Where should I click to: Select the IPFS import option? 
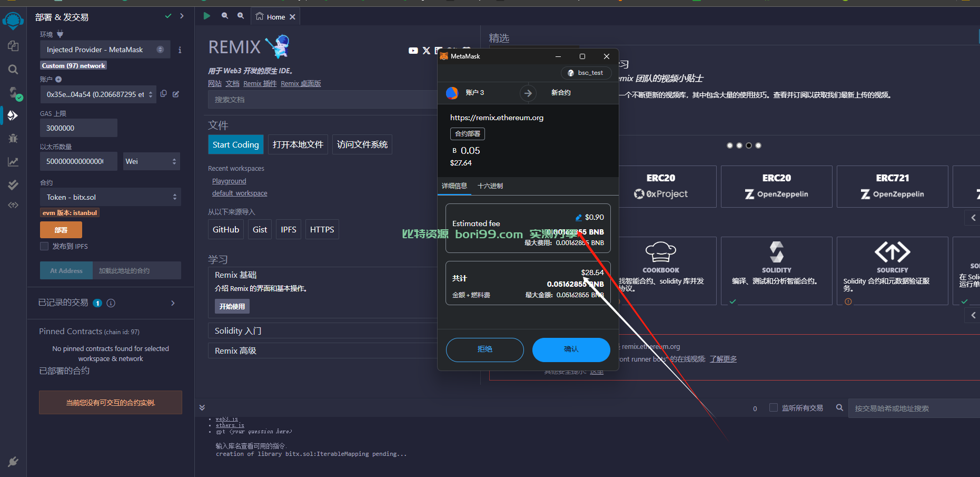(289, 229)
